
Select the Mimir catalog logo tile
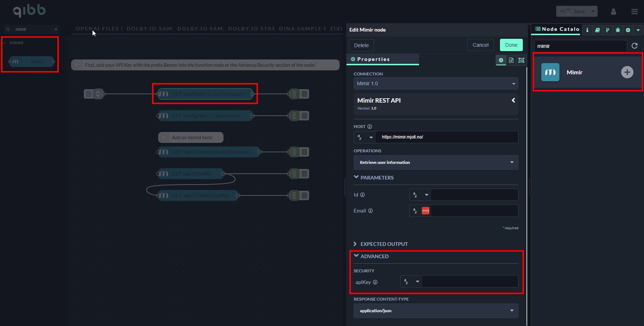point(550,72)
